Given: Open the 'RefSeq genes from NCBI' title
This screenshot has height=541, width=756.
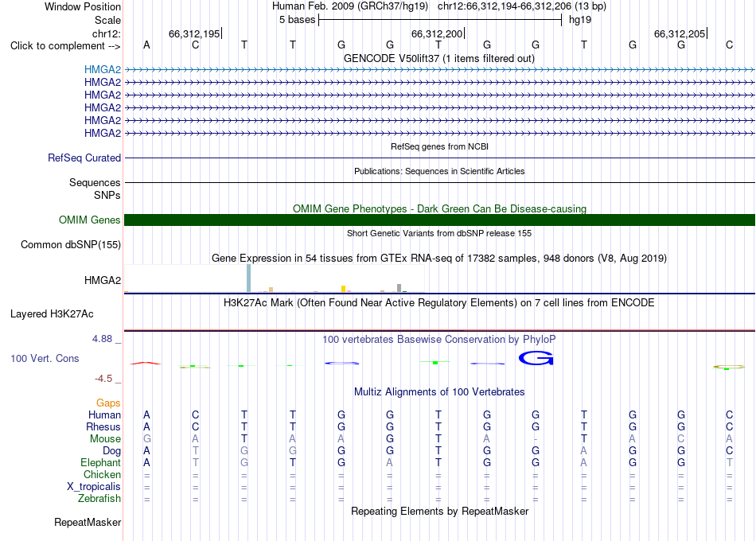Looking at the screenshot, I should click(439, 146).
